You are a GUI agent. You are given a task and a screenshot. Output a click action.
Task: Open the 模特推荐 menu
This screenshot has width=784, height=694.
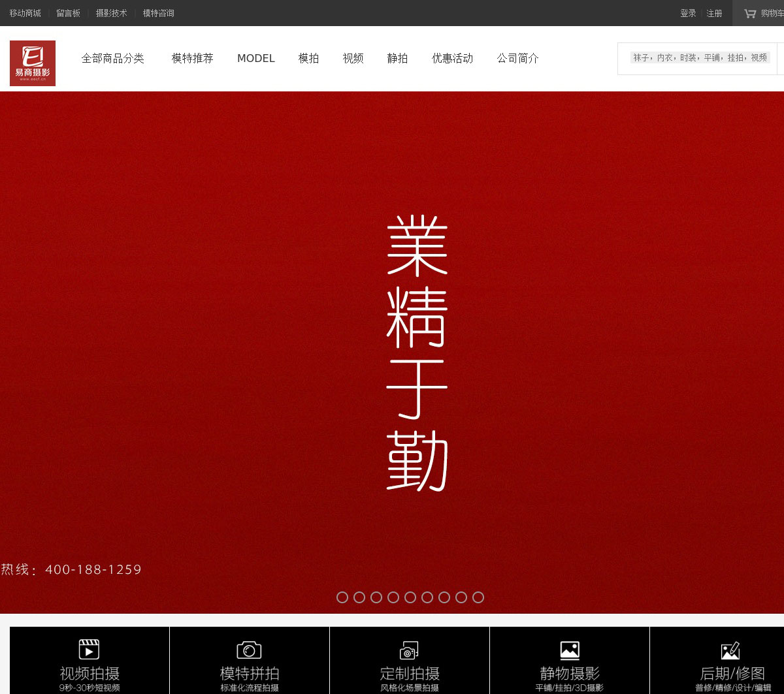pos(192,58)
